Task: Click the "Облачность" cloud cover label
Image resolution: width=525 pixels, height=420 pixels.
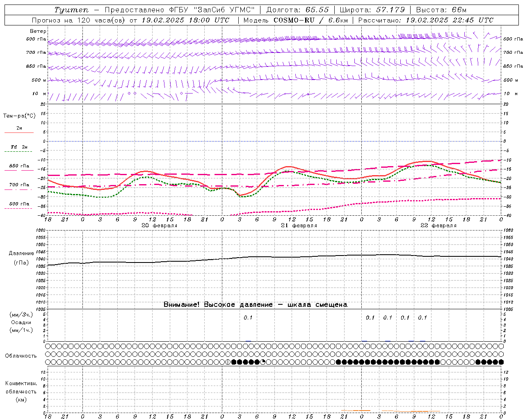Action: tap(21, 356)
